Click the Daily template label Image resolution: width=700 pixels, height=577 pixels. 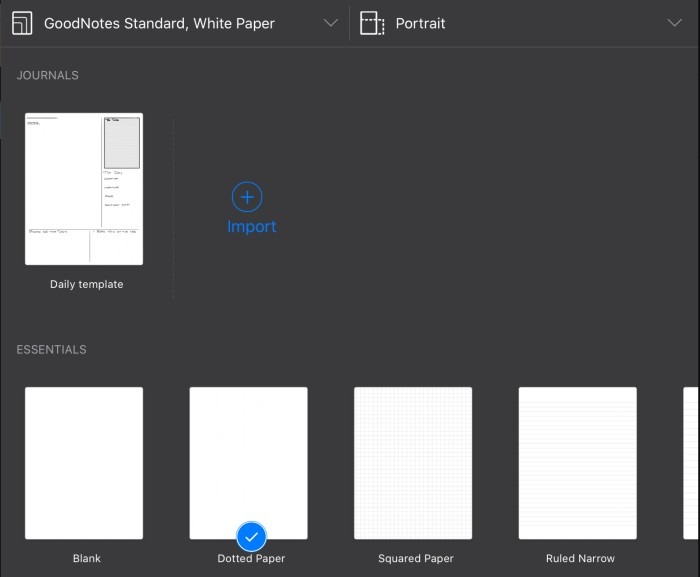(87, 284)
